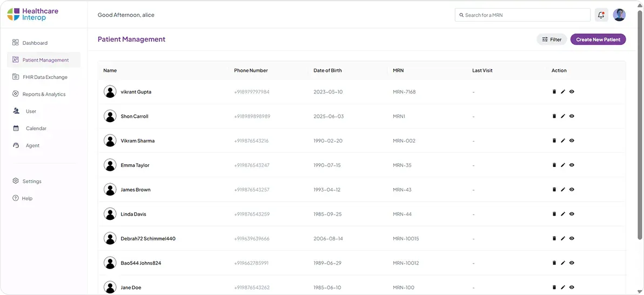This screenshot has height=295, width=644.
Task: Edit Shon Carroll's record with pencil icon
Action: point(562,116)
